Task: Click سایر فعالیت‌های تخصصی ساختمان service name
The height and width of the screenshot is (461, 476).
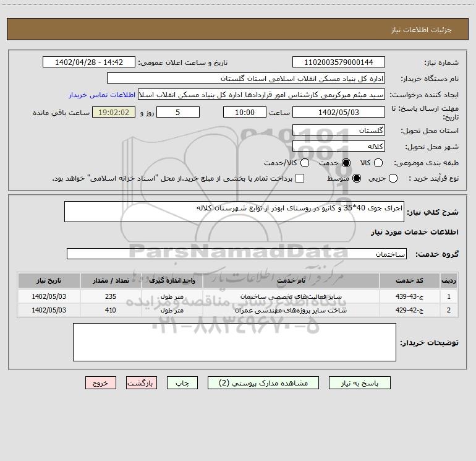Action: point(291,296)
